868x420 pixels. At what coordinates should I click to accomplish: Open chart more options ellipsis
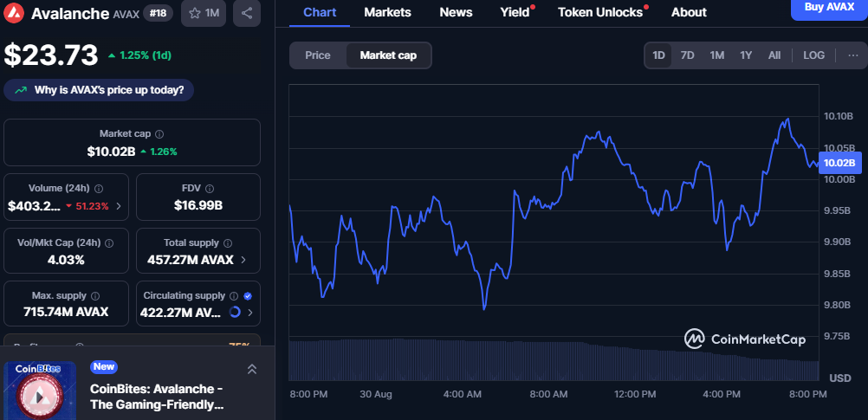click(853, 55)
